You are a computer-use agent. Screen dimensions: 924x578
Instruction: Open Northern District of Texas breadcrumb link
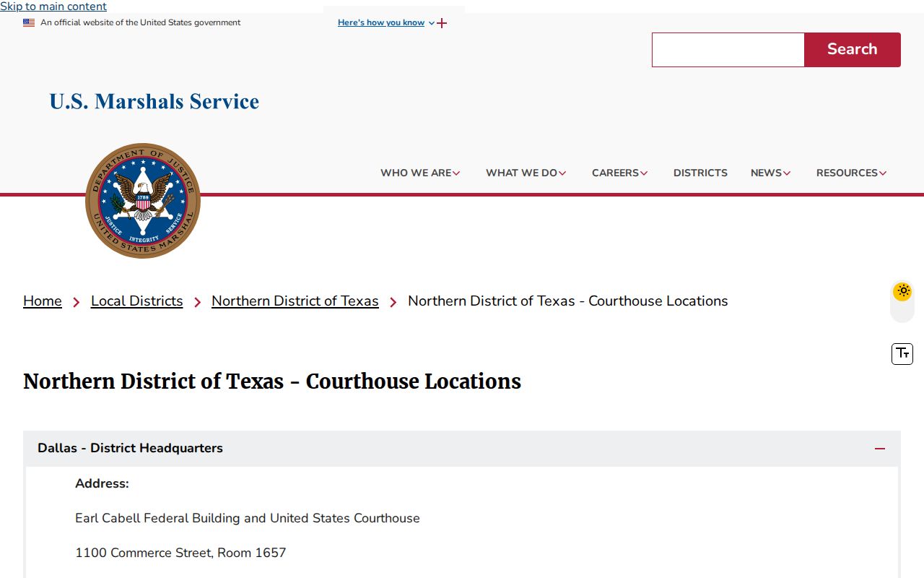pyautogui.click(x=295, y=301)
